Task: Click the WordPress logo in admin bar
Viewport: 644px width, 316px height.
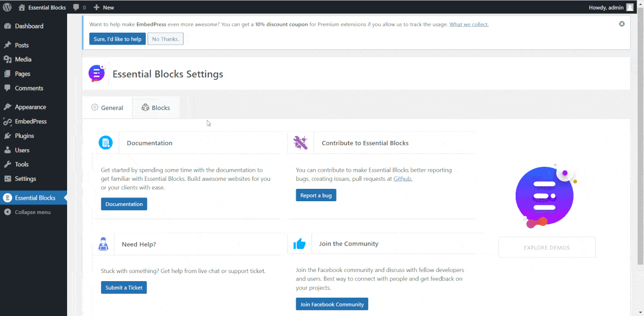Action: click(7, 7)
